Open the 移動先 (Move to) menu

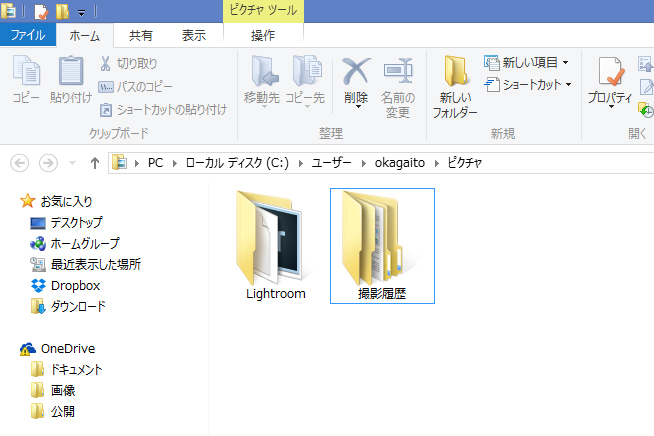click(x=262, y=83)
